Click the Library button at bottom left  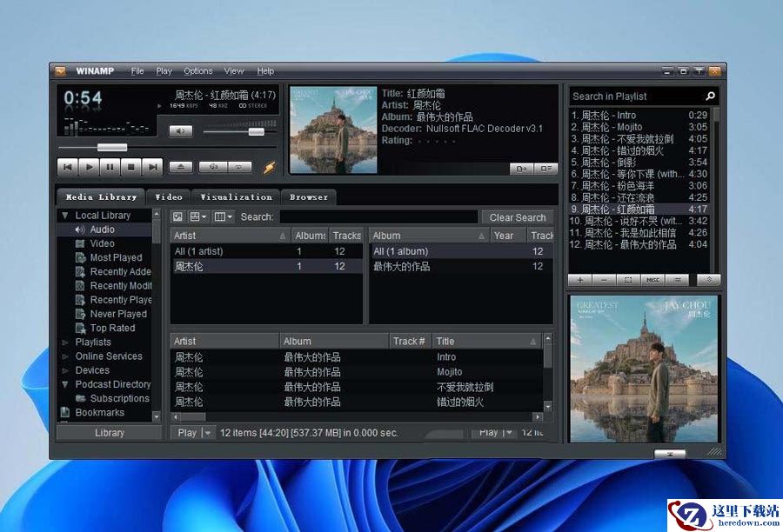[109, 433]
